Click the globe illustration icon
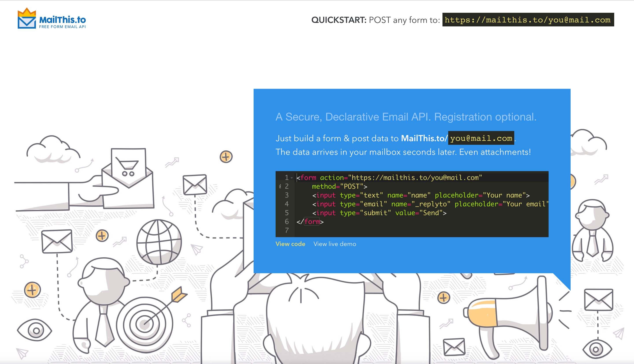634x364 pixels. pyautogui.click(x=159, y=242)
